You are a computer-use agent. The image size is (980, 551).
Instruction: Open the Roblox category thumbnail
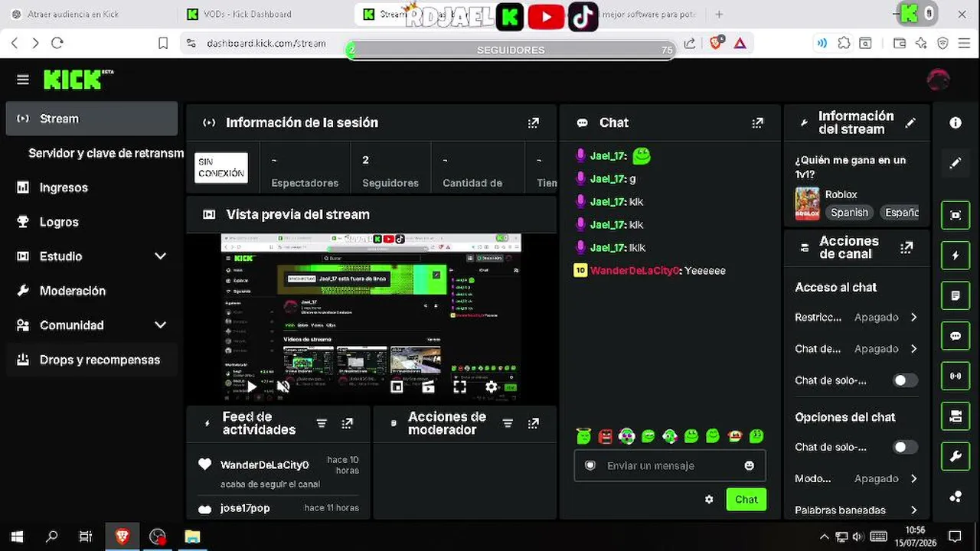click(x=807, y=204)
